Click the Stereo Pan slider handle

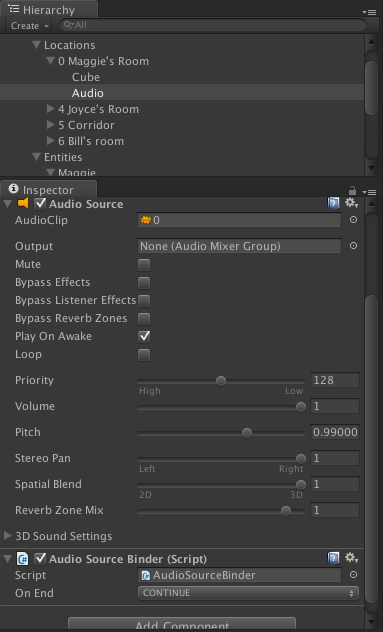pos(300,459)
